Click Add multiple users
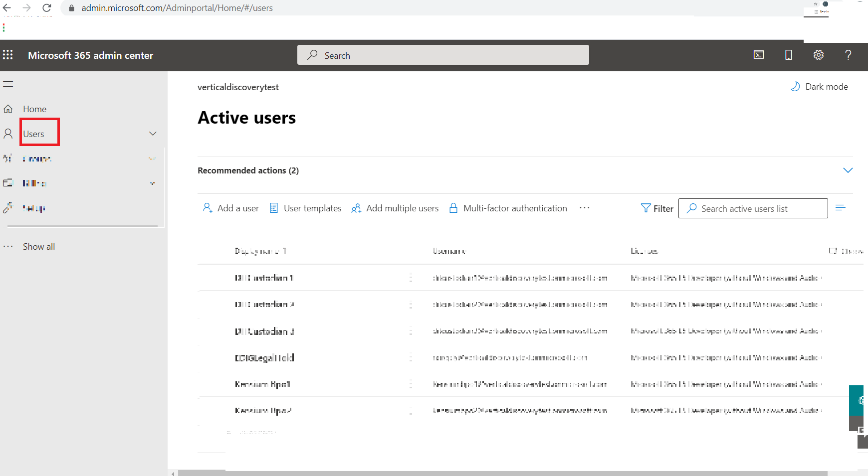Image resolution: width=868 pixels, height=476 pixels. [x=395, y=208]
